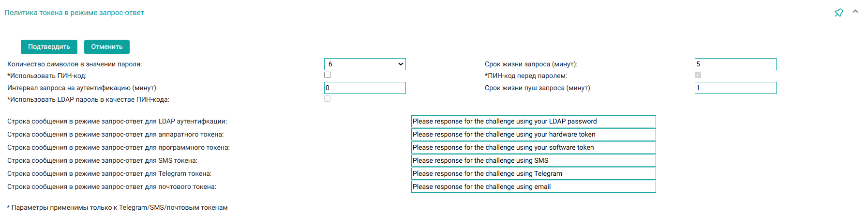Viewport: 868px width, 217px height.
Task: Toggle LDAP password as PIN checkbox
Action: pyautogui.click(x=328, y=99)
